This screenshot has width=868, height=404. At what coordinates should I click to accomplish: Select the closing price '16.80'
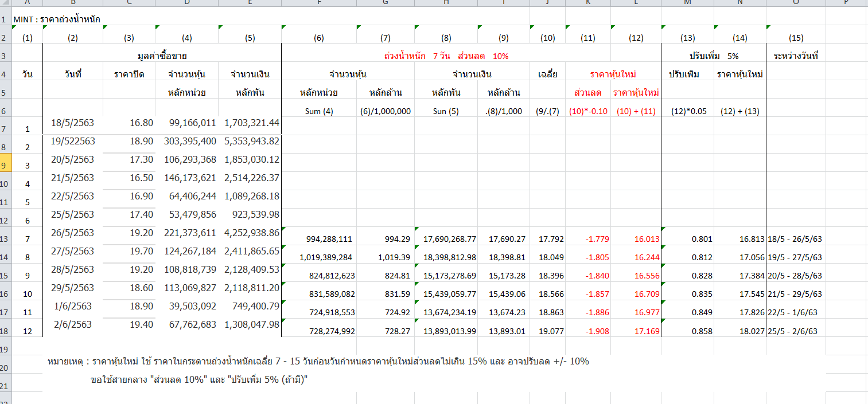[142, 123]
